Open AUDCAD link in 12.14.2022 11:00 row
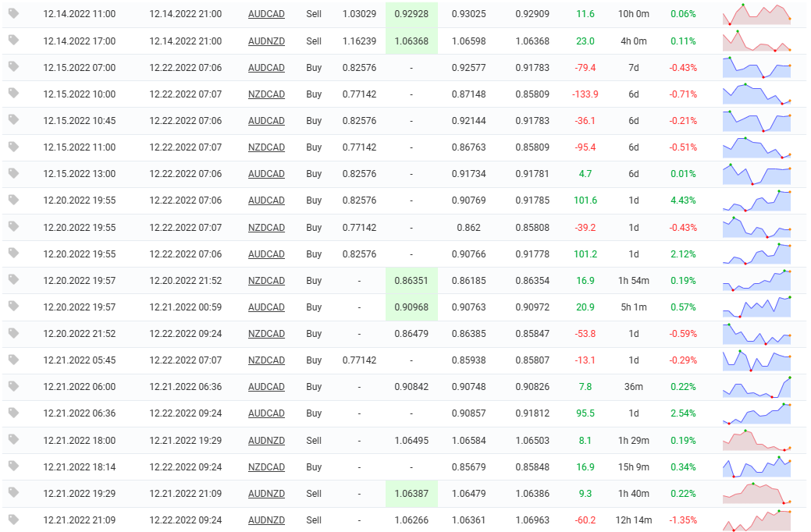This screenshot has height=532, width=811. [266, 14]
